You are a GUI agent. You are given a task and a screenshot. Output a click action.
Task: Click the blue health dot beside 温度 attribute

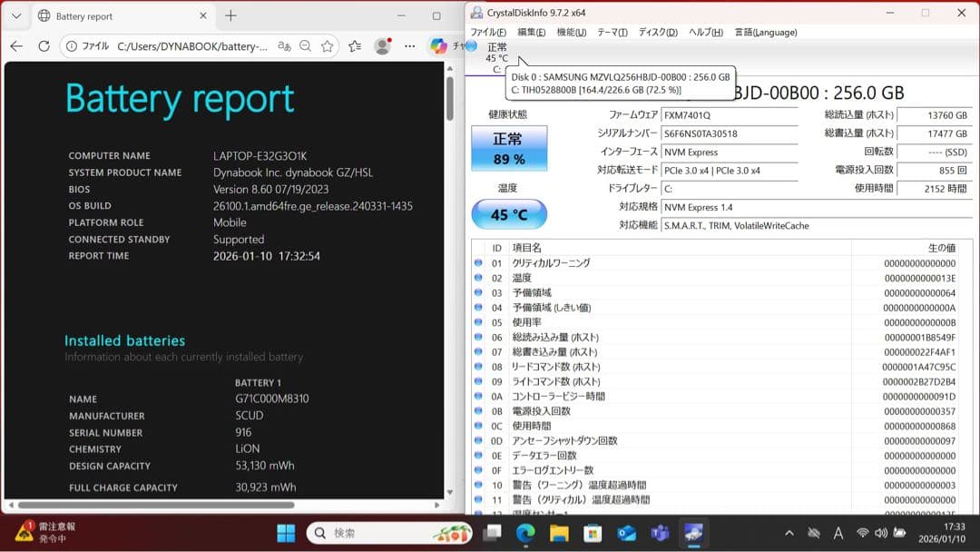point(480,278)
